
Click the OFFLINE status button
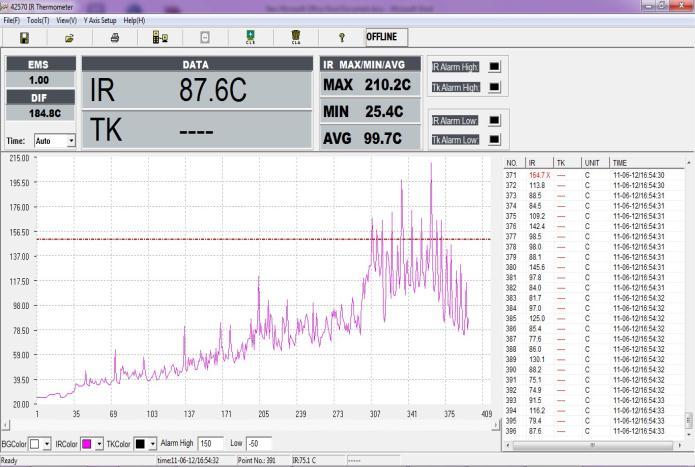tap(386, 37)
